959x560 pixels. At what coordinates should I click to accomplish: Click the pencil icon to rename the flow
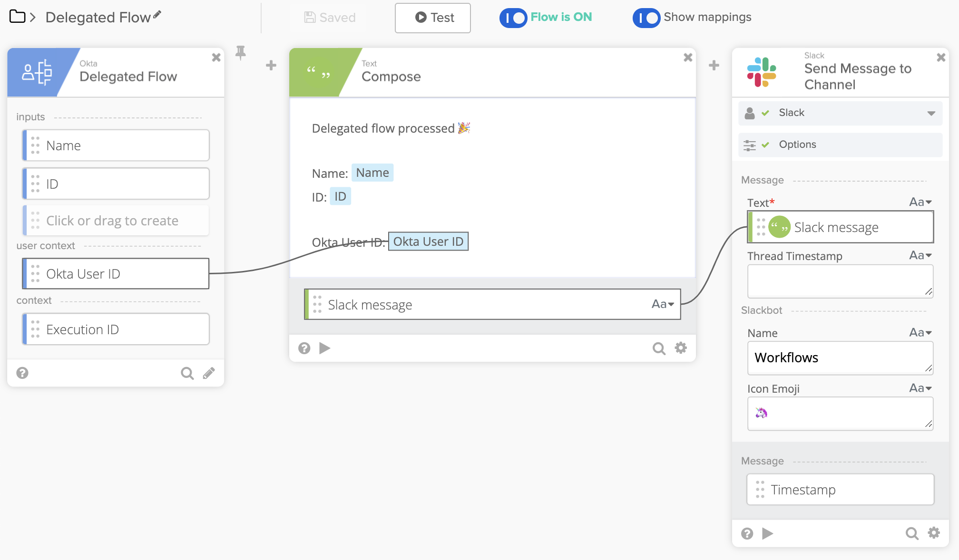pyautogui.click(x=157, y=15)
